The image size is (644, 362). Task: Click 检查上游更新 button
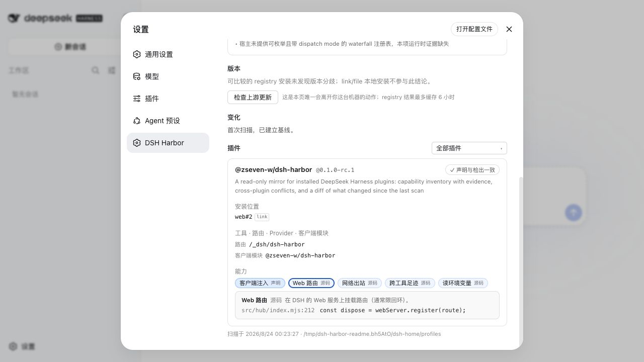click(x=253, y=97)
